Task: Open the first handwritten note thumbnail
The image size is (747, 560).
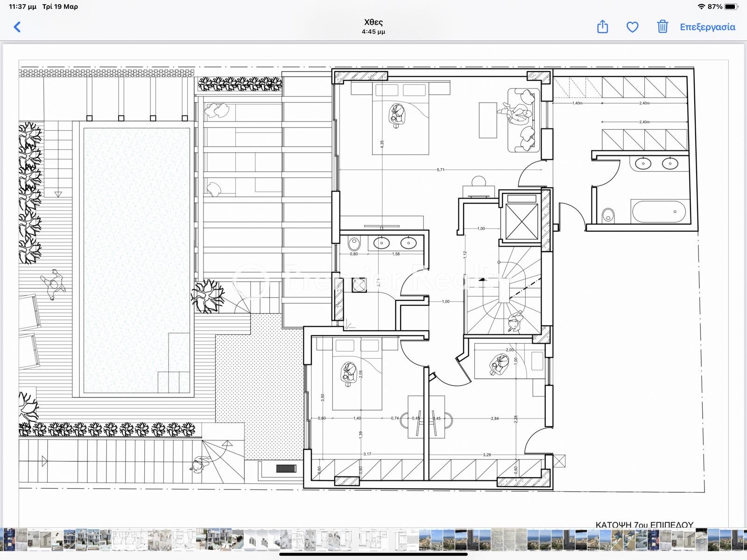Action: (496, 539)
